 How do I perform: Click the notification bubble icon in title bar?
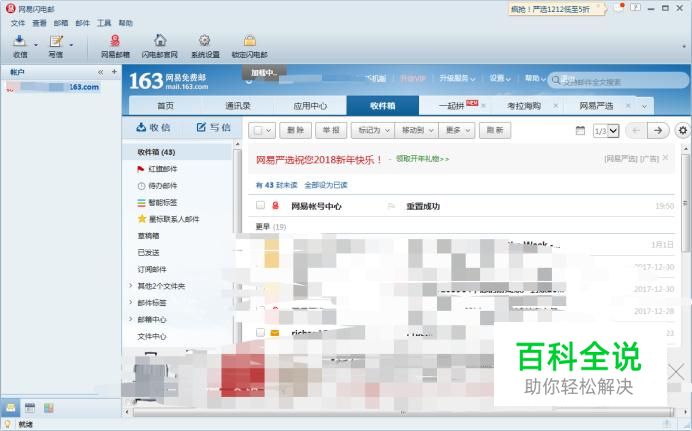pos(619,8)
